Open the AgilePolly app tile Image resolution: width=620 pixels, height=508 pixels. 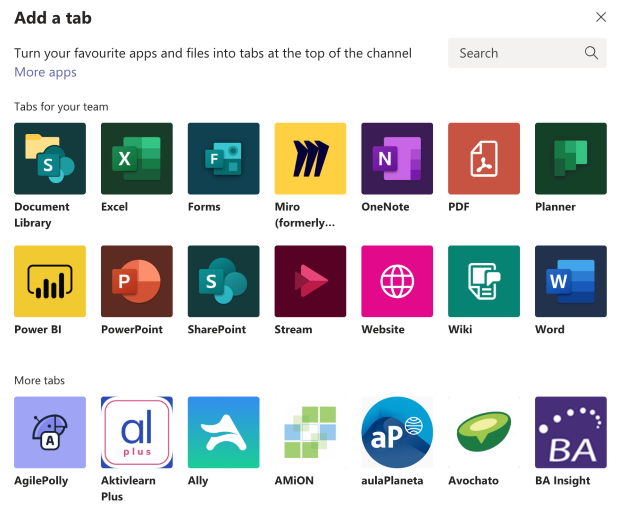pos(50,432)
